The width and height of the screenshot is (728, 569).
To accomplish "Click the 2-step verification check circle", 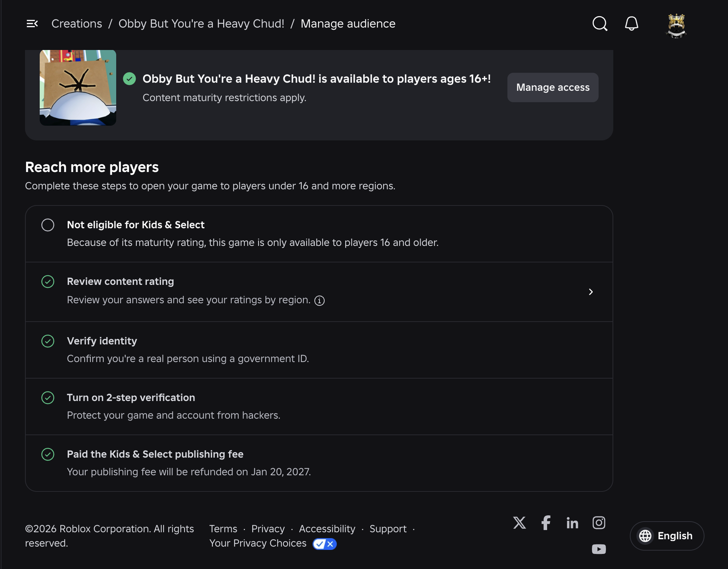I will point(48,398).
